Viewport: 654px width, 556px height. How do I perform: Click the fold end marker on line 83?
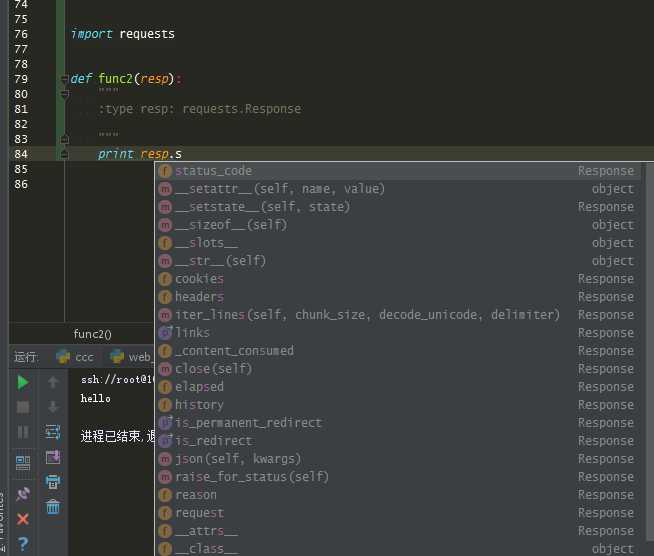(x=65, y=139)
